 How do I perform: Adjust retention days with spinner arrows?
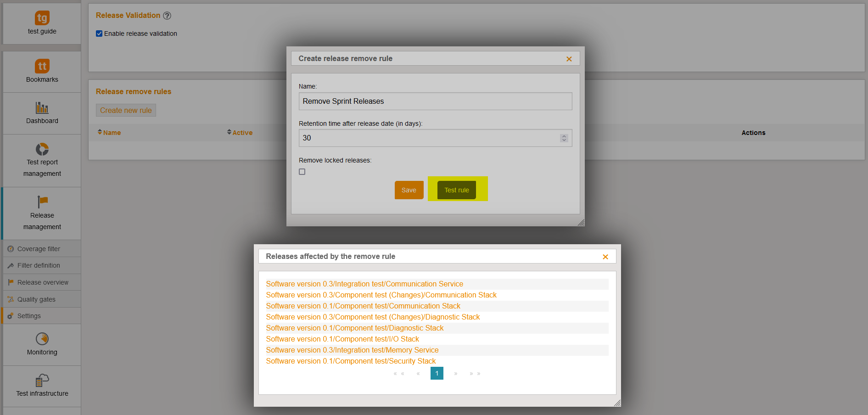click(x=564, y=138)
